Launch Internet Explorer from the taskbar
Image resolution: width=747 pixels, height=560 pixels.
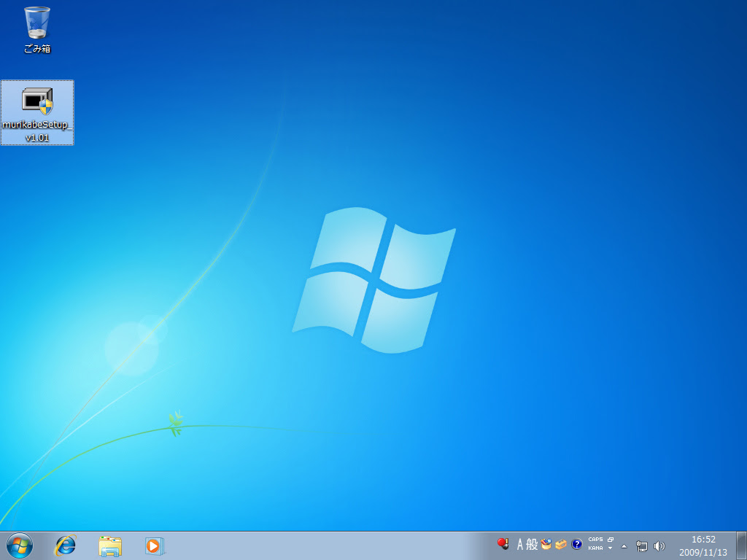[x=65, y=545]
